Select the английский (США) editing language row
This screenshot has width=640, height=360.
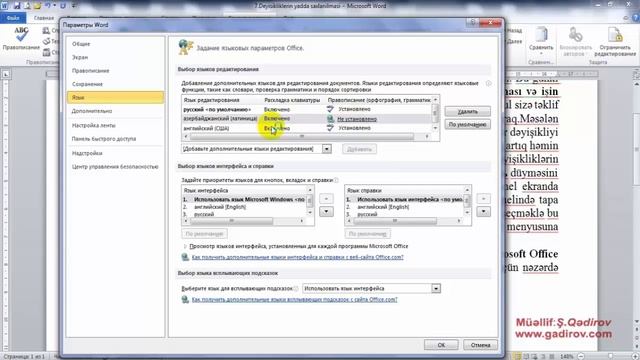(x=307, y=128)
